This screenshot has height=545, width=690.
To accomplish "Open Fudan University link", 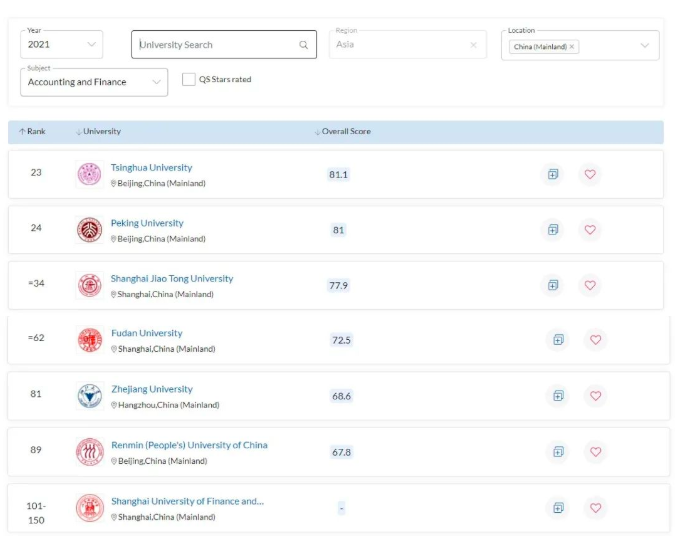I will [147, 333].
